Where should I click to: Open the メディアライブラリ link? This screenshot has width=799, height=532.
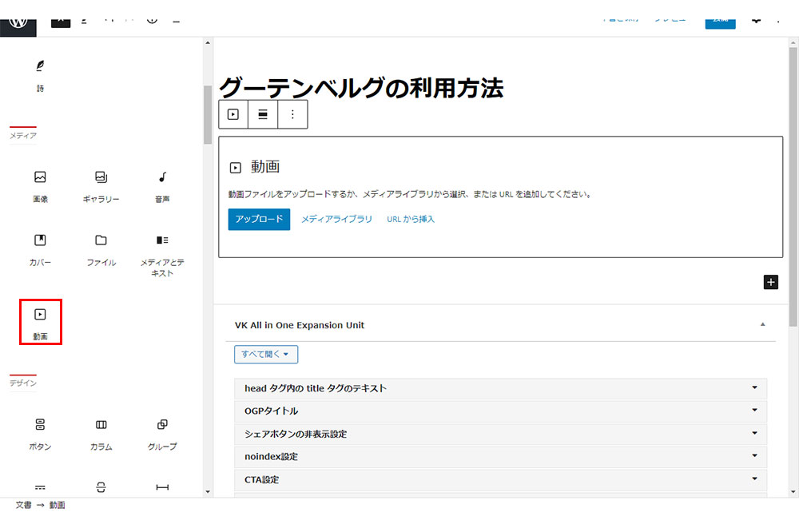pyautogui.click(x=336, y=219)
